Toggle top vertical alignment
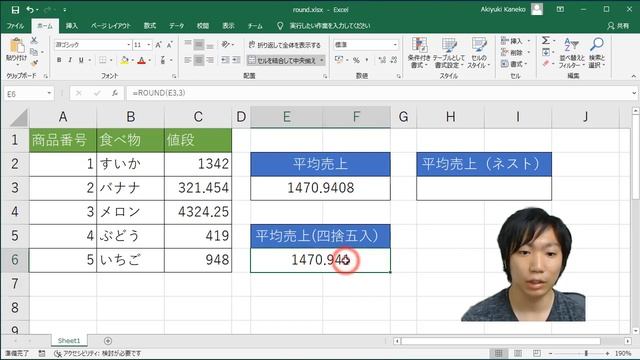The width and height of the screenshot is (640, 360). coord(188,44)
